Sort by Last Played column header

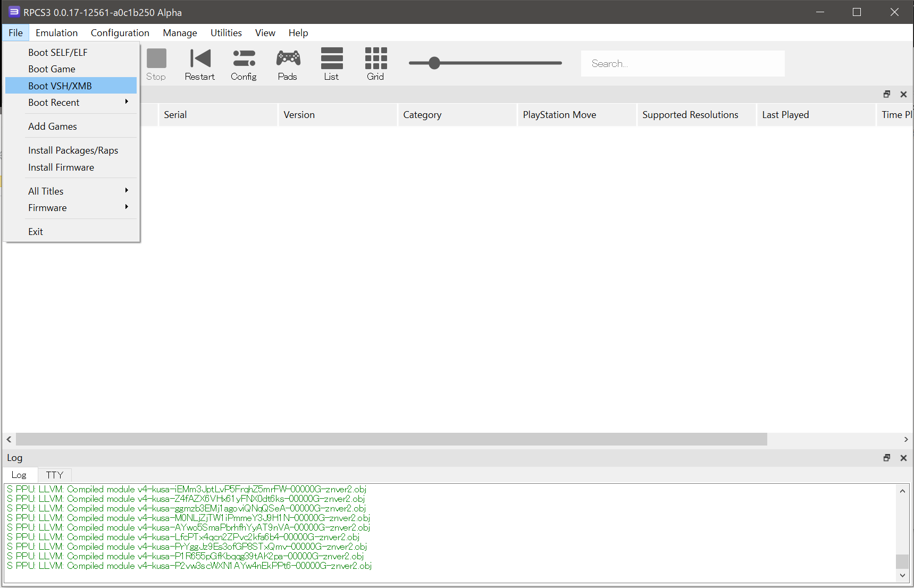point(816,115)
